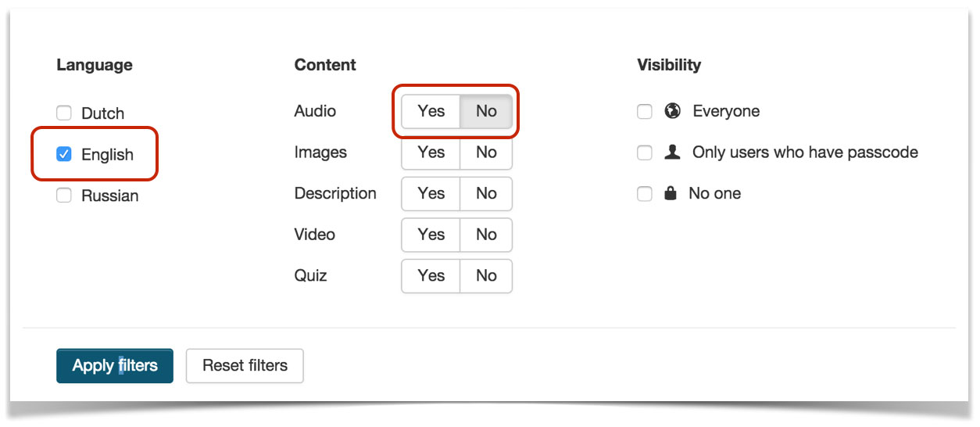This screenshot has width=980, height=427.
Task: Enable the Everyone visibility checkbox
Action: tap(645, 112)
